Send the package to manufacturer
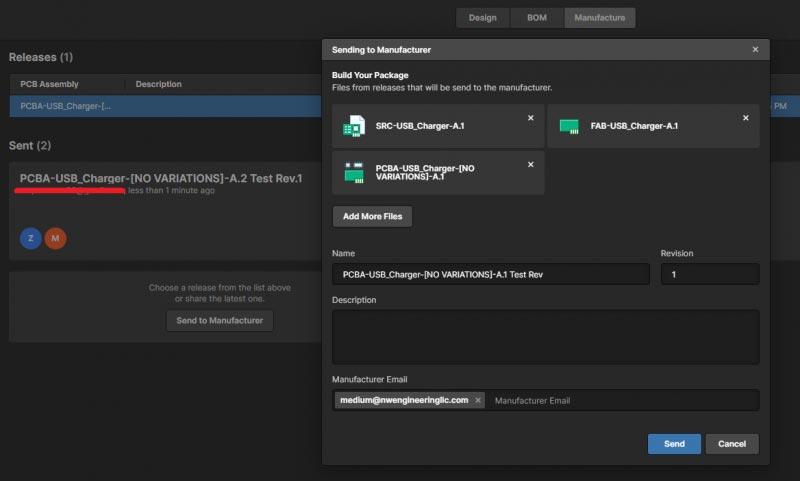 pos(674,444)
